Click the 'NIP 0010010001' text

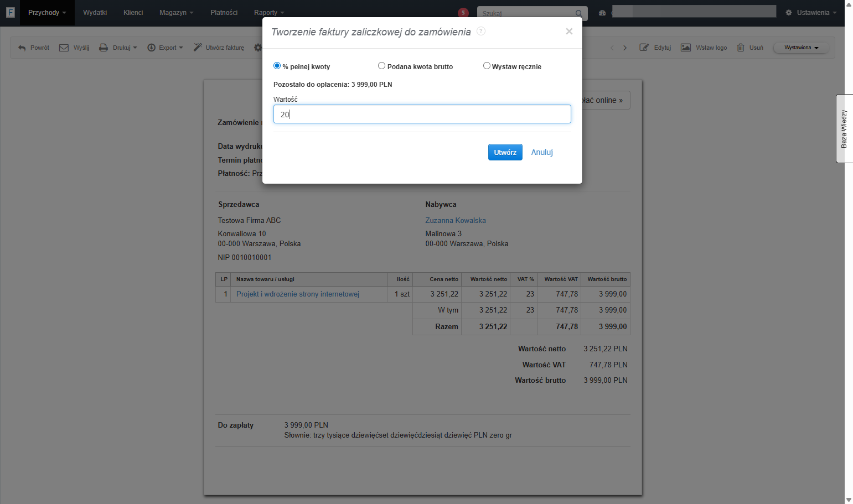click(245, 257)
